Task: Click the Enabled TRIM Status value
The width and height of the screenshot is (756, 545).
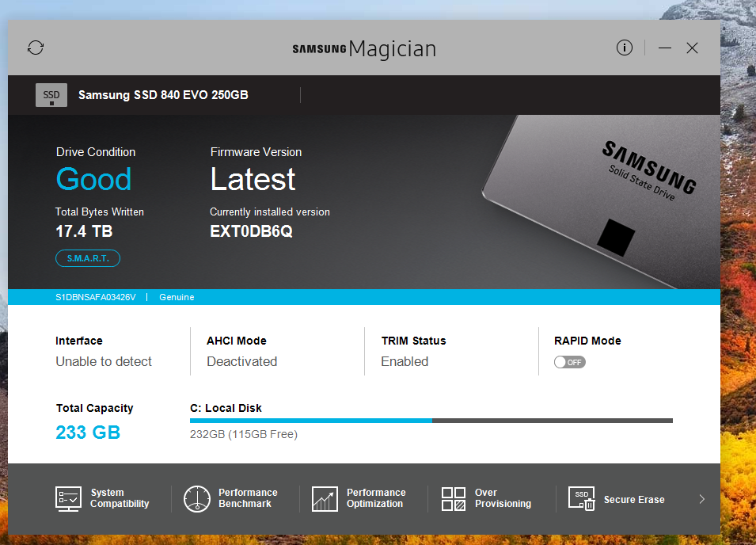Action: (x=405, y=361)
